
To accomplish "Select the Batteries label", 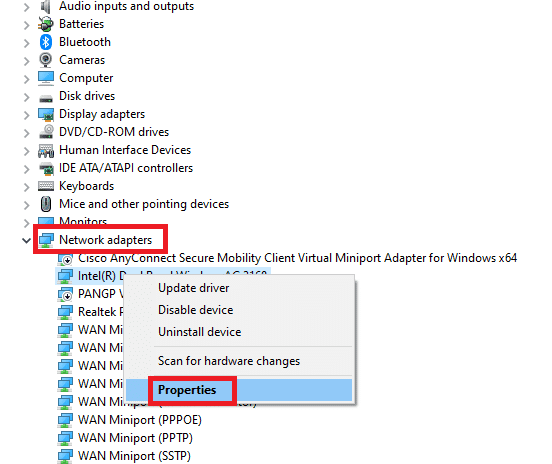I will pyautogui.click(x=81, y=24).
